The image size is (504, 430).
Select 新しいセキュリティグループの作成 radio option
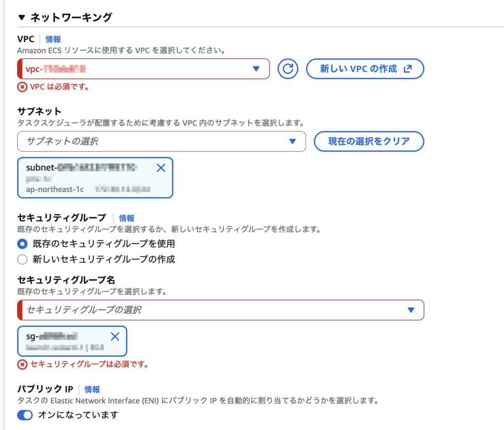[x=22, y=259]
